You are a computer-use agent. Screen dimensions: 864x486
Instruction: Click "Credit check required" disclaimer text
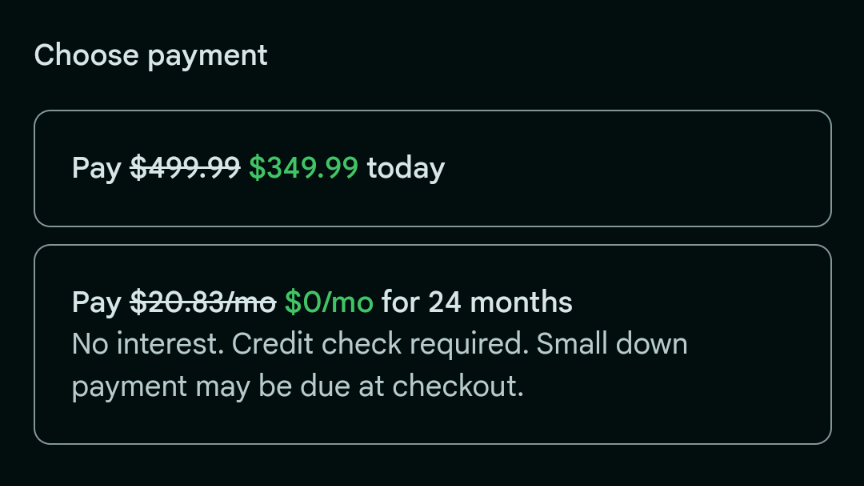tap(380, 345)
